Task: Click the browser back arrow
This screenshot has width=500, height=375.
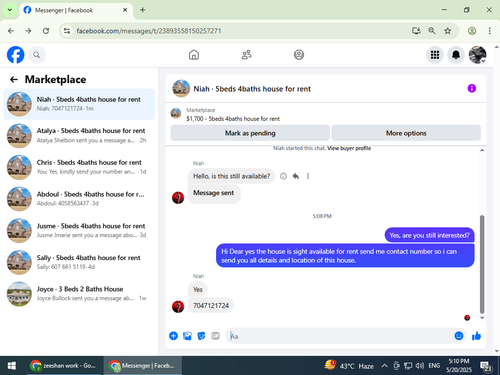Action: point(11,31)
